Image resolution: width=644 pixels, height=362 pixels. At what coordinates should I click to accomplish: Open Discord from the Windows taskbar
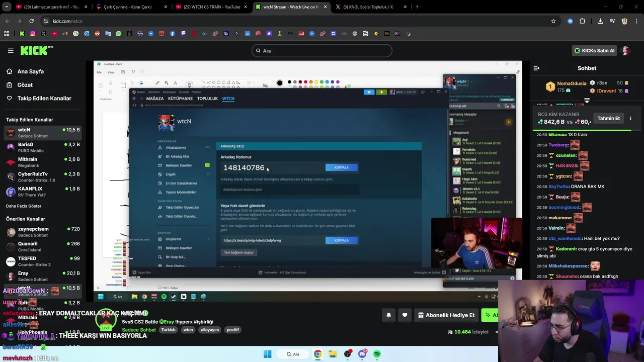point(362,354)
